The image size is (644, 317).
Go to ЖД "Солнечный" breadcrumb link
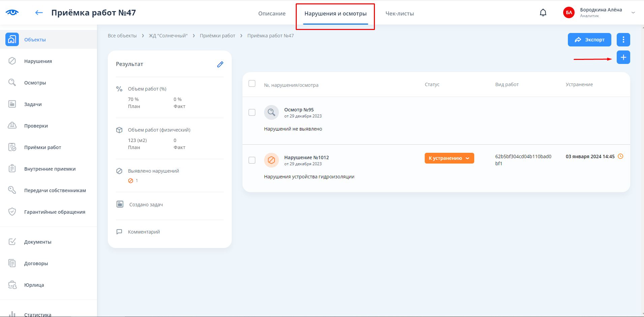click(x=168, y=36)
